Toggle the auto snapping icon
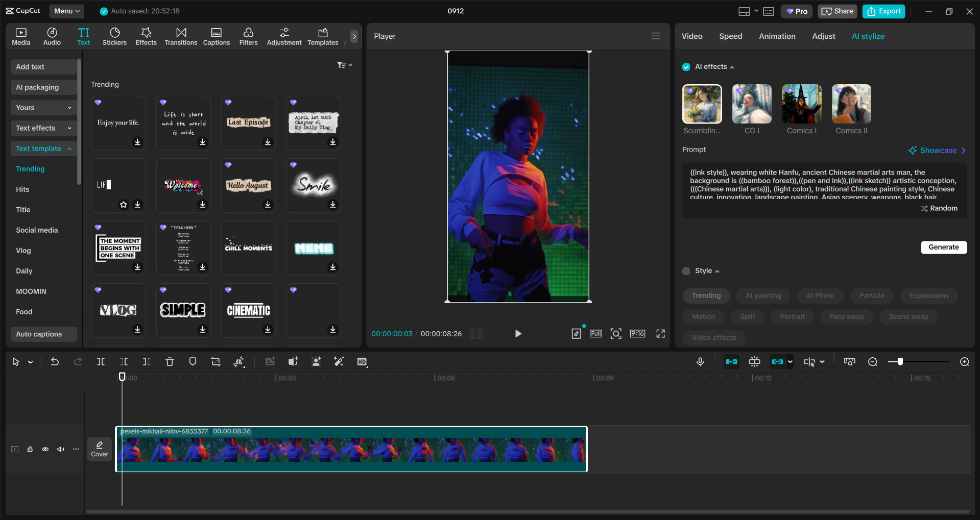980x520 pixels. (x=754, y=362)
